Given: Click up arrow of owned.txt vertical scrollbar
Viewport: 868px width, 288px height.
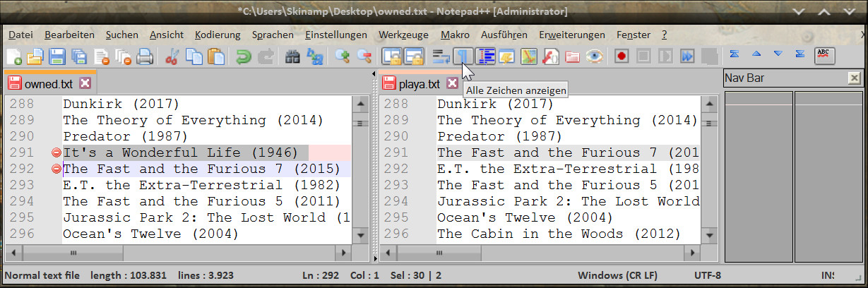Looking at the screenshot, I should click(x=359, y=104).
